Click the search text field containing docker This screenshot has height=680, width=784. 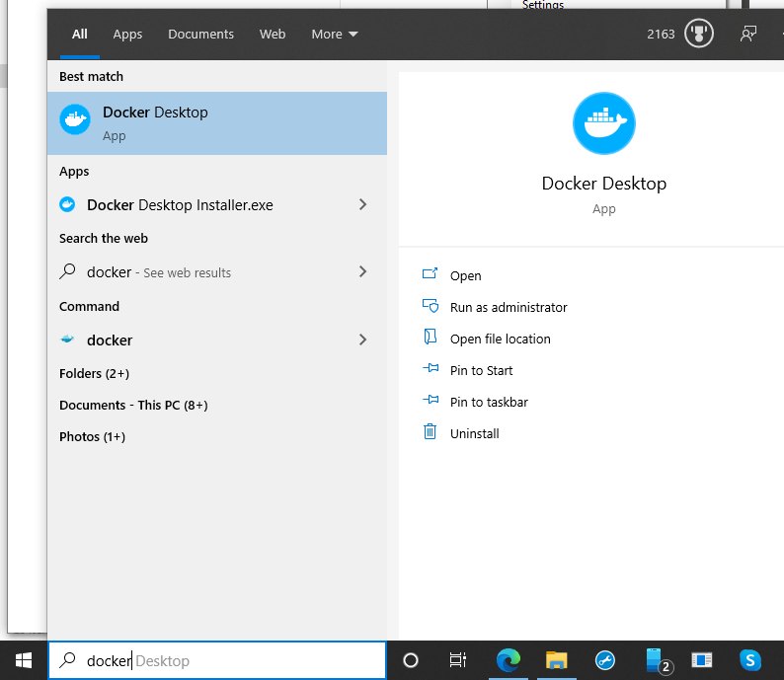click(x=217, y=660)
